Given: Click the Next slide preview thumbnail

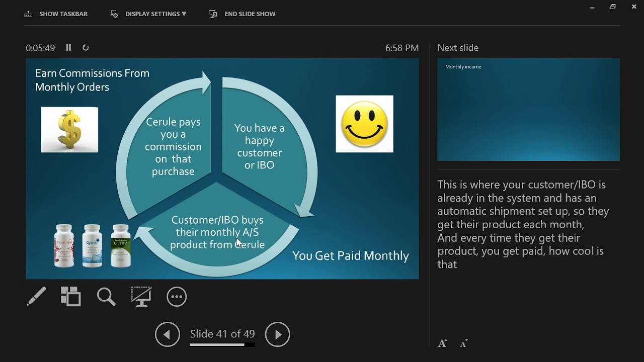Looking at the screenshot, I should coord(528,110).
